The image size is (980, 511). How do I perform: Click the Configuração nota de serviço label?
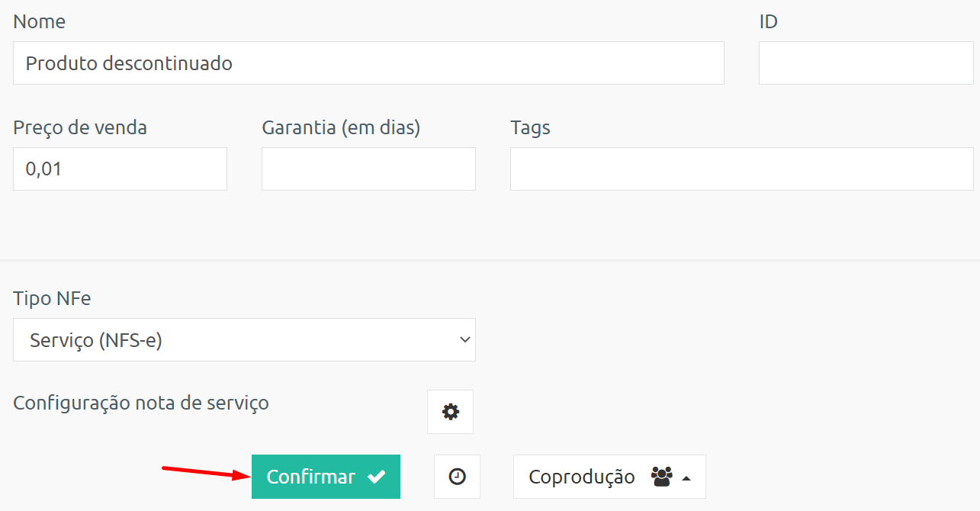coord(141,402)
